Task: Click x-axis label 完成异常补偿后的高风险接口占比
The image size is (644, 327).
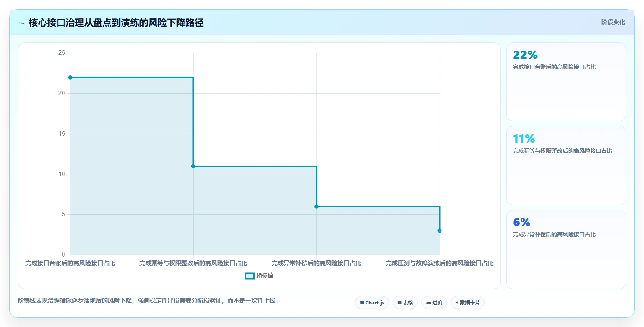Action: tap(316, 264)
